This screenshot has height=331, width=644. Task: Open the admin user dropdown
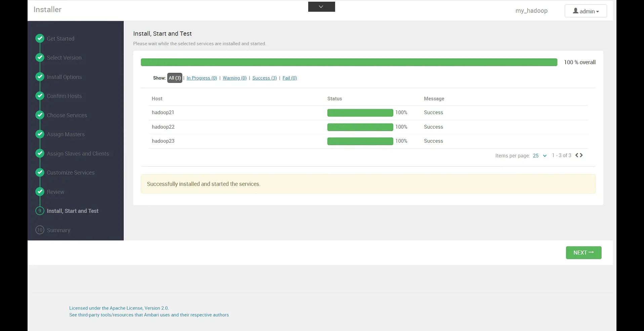click(586, 11)
